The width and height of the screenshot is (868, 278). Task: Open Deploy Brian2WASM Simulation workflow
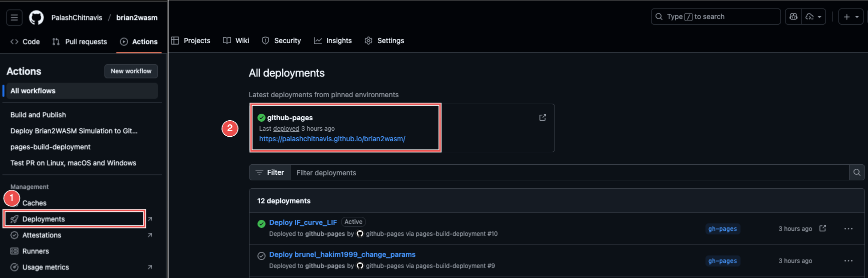click(x=74, y=131)
